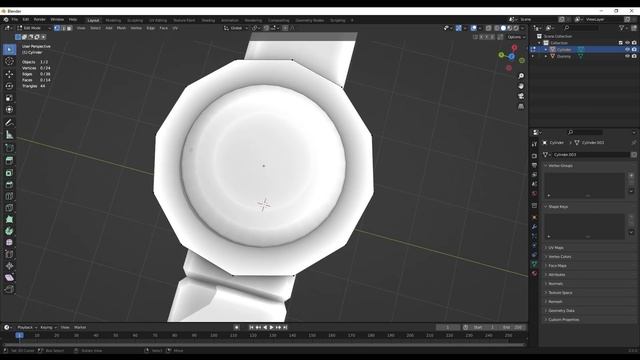
Task: Open the Options dropdown
Action: coord(516,37)
